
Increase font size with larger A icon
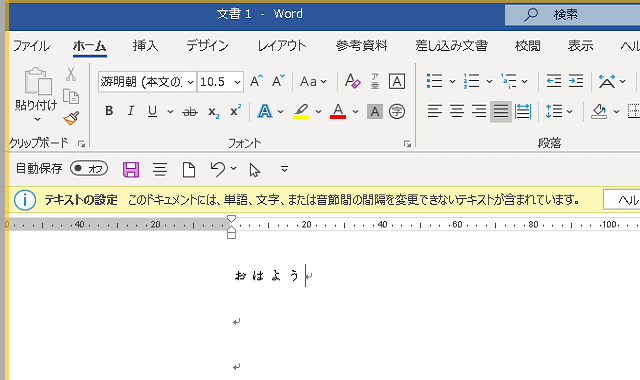pyautogui.click(x=256, y=81)
